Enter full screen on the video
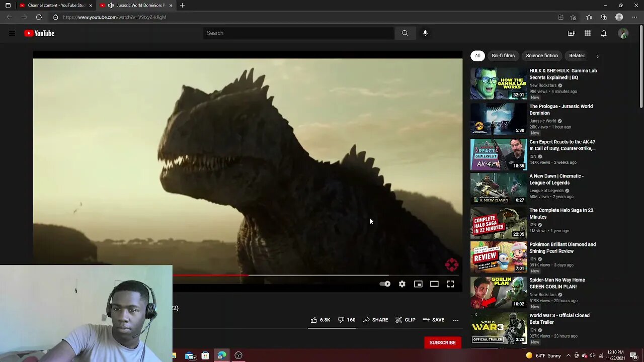 click(x=450, y=284)
